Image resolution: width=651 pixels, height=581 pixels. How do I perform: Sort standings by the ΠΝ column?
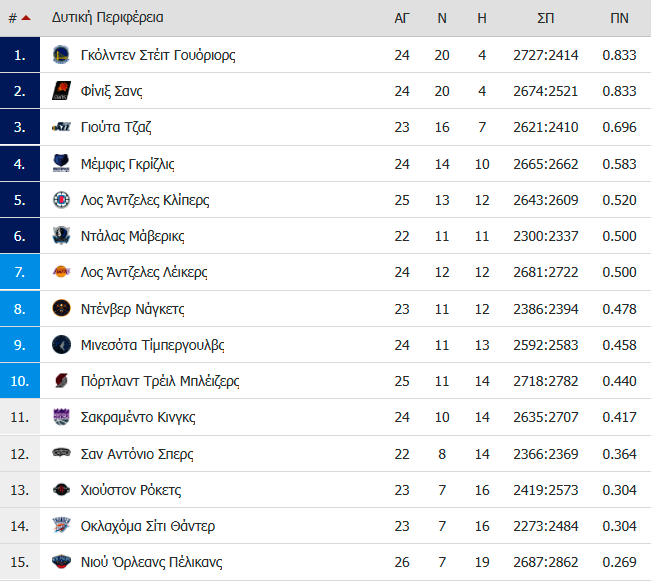[x=619, y=18]
